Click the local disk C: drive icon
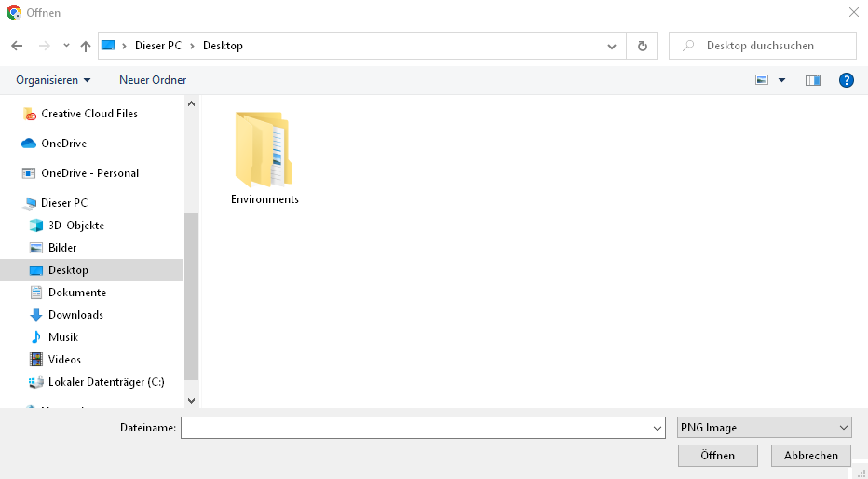 (36, 382)
